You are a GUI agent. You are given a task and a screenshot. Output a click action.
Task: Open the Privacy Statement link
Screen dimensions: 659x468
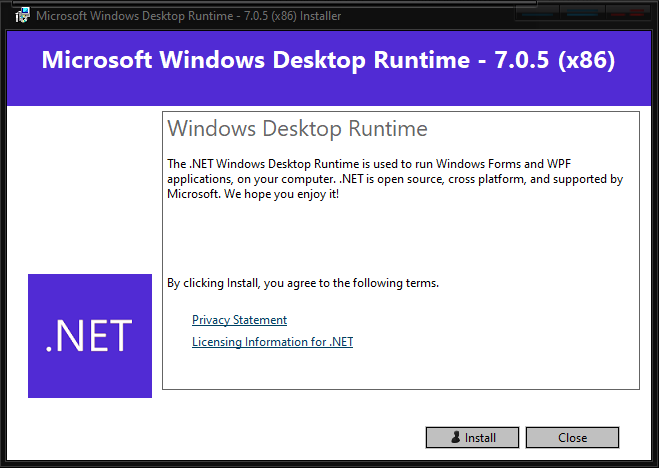click(240, 320)
